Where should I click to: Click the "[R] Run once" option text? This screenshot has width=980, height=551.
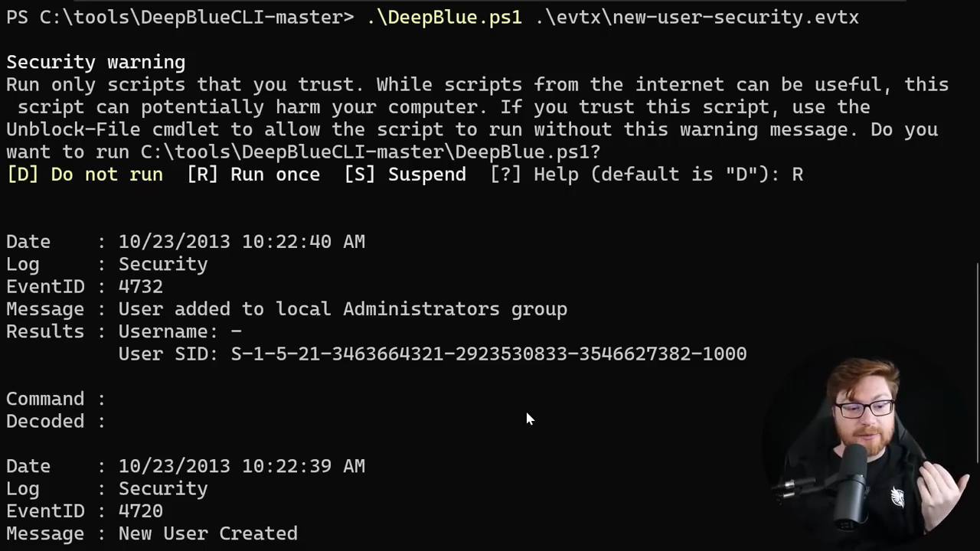click(253, 174)
